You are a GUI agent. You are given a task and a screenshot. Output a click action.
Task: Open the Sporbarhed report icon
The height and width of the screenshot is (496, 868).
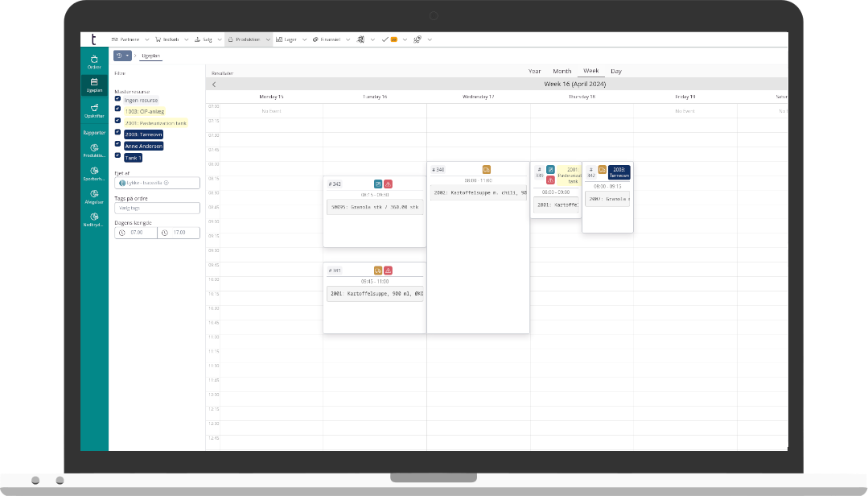[x=94, y=173]
